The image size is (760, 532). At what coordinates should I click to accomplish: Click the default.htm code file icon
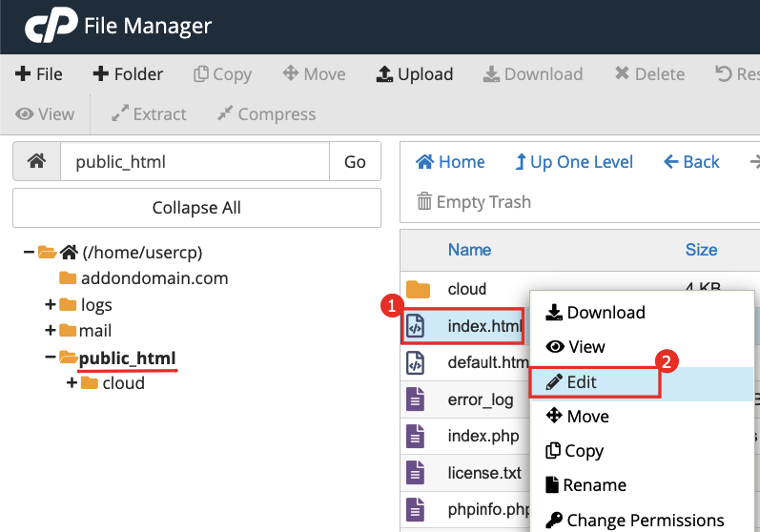point(415,363)
